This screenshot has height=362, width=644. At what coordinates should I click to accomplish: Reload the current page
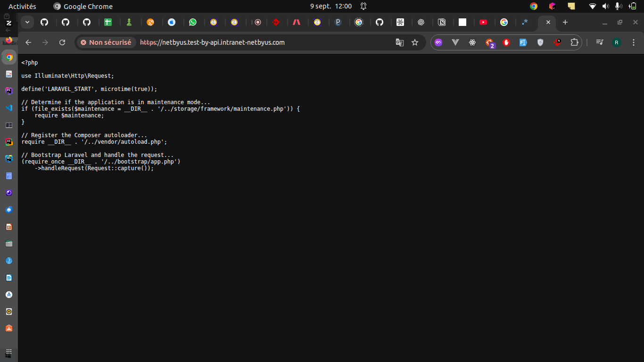pos(62,42)
